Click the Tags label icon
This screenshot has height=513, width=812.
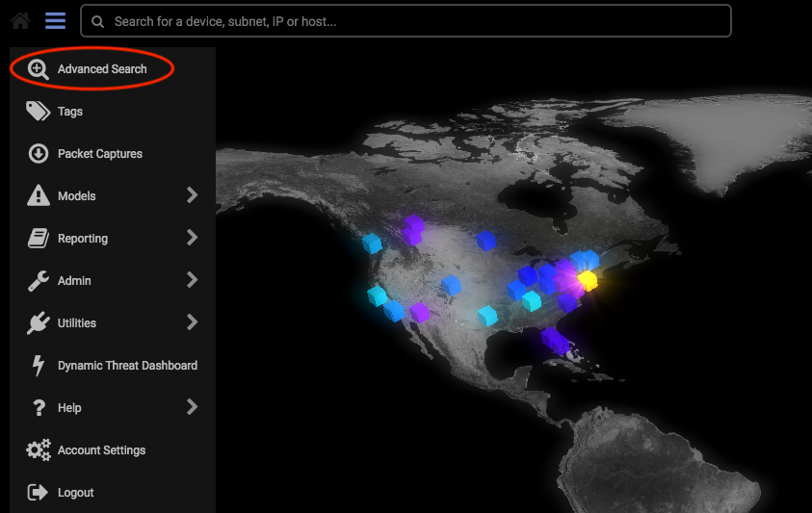(x=38, y=111)
